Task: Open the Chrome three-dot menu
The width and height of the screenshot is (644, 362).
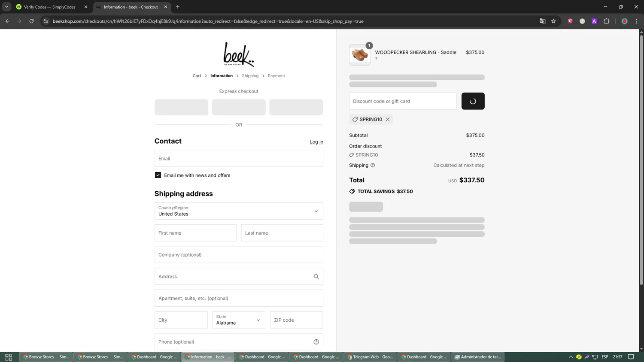Action: [637, 21]
